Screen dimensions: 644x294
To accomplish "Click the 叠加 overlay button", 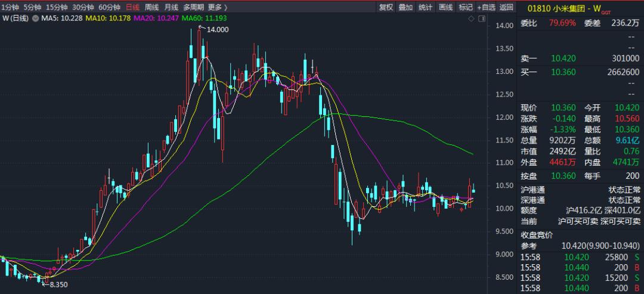I will (x=406, y=7).
